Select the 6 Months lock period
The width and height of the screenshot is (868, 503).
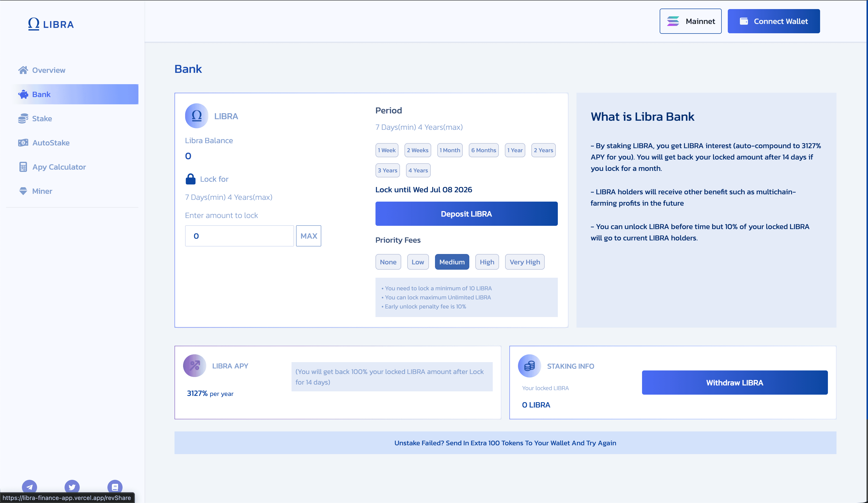(x=484, y=150)
